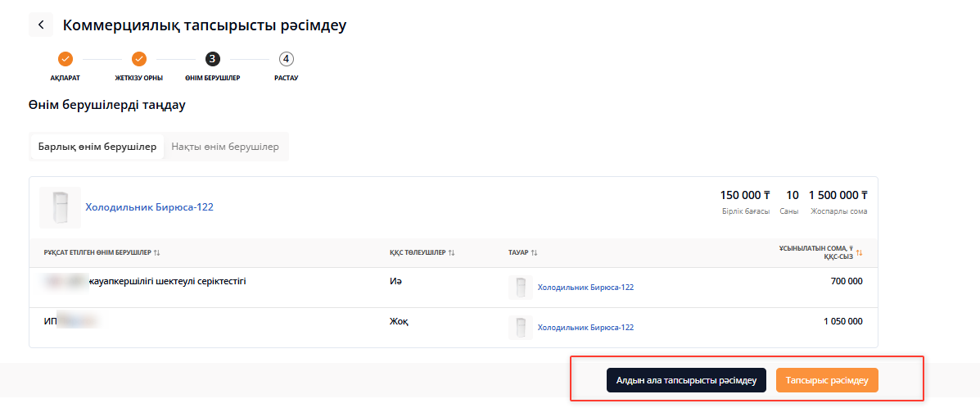
Task: Sort by Тауар column
Action: pos(534,253)
